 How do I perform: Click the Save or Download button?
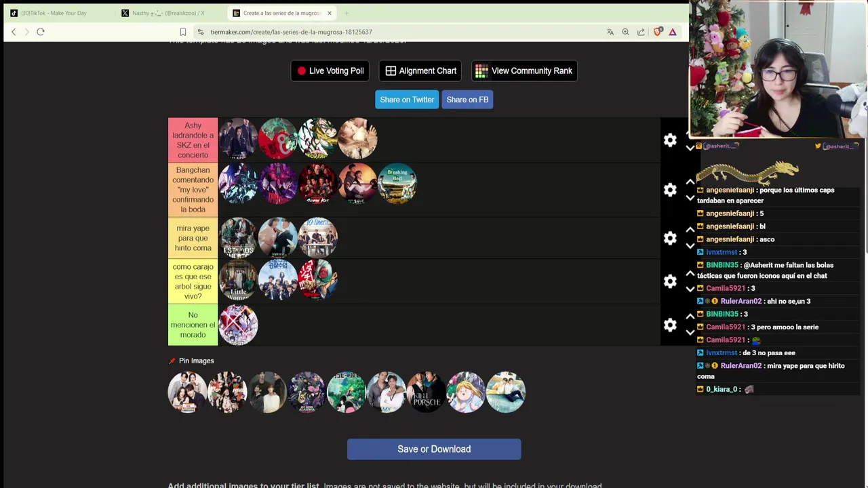click(434, 449)
